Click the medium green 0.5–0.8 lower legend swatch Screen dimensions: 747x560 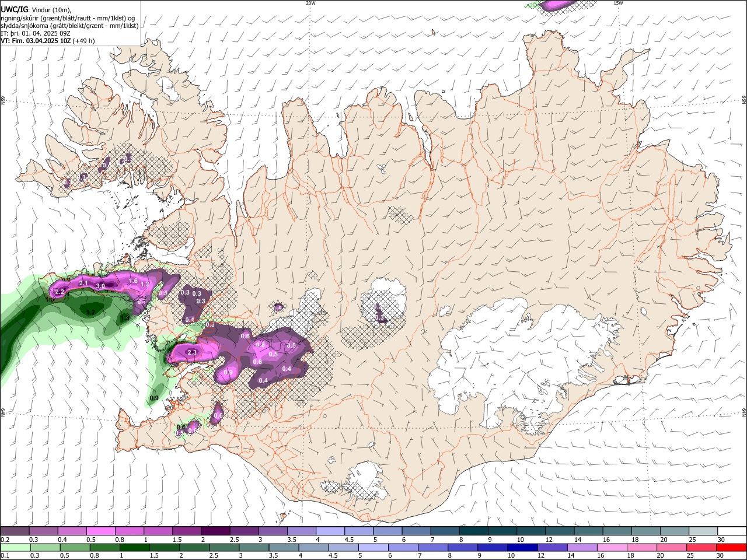click(x=75, y=548)
